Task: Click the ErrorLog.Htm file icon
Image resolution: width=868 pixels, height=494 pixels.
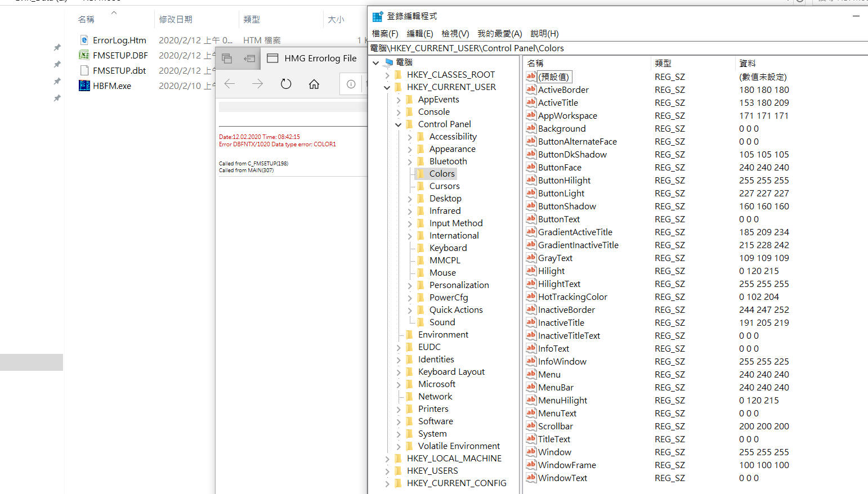Action: tap(84, 40)
